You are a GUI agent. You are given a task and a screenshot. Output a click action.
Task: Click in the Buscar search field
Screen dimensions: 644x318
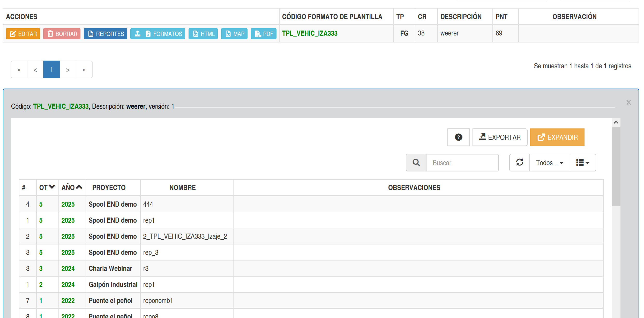pyautogui.click(x=462, y=163)
